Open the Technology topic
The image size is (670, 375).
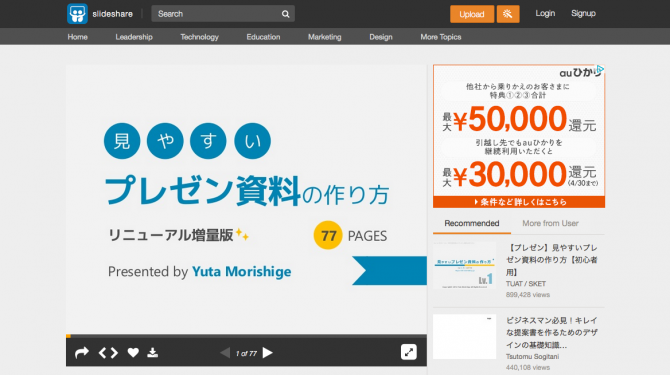point(199,37)
